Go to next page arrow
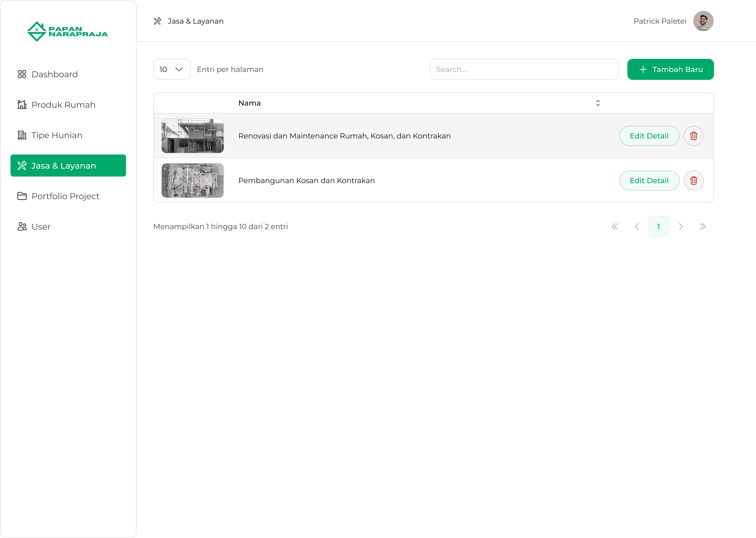The image size is (756, 538). (681, 227)
